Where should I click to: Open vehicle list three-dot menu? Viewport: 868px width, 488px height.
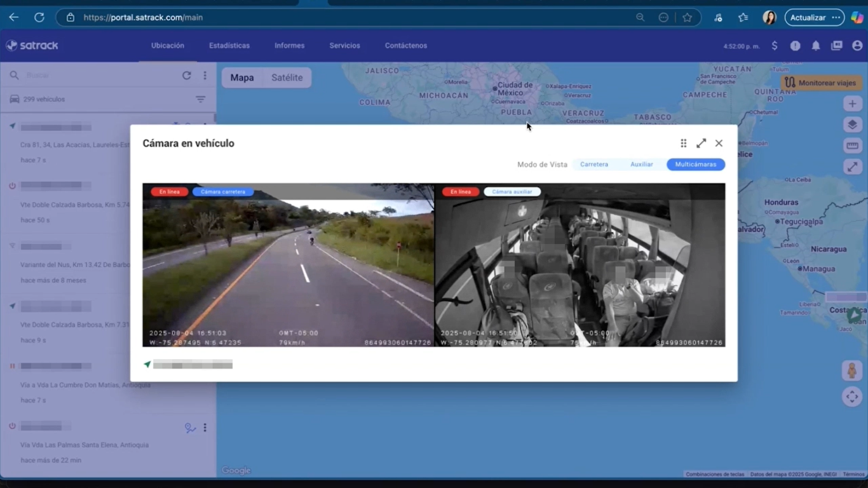pyautogui.click(x=205, y=76)
